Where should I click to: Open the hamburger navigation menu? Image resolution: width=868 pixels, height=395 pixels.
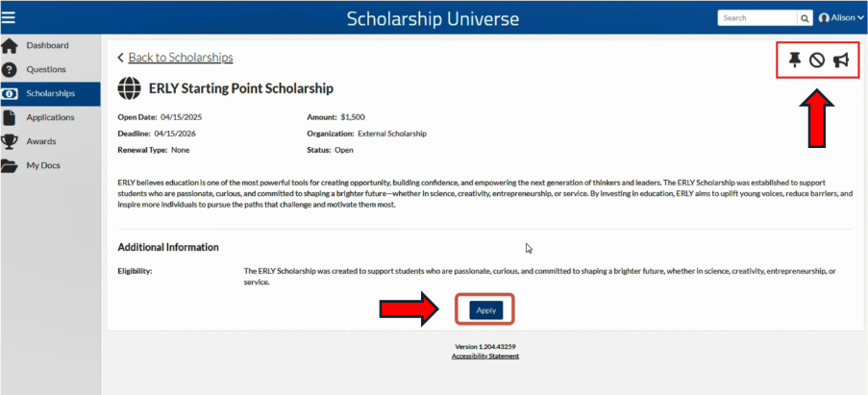pyautogui.click(x=9, y=17)
